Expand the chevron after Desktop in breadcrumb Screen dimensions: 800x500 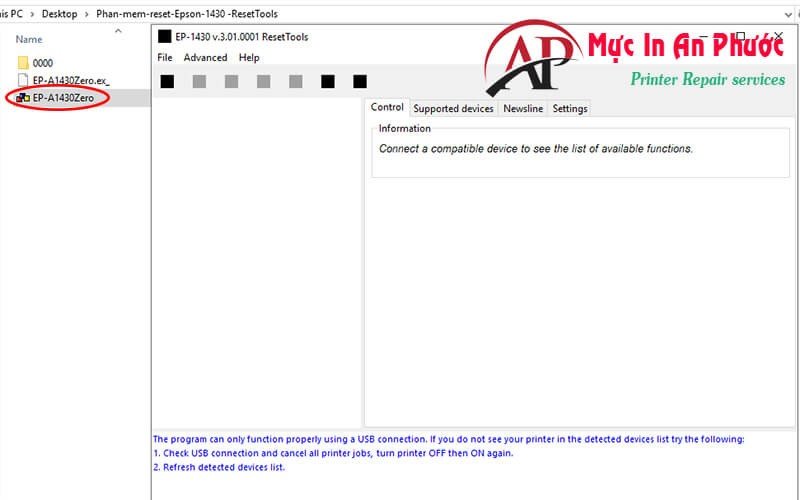[84, 14]
